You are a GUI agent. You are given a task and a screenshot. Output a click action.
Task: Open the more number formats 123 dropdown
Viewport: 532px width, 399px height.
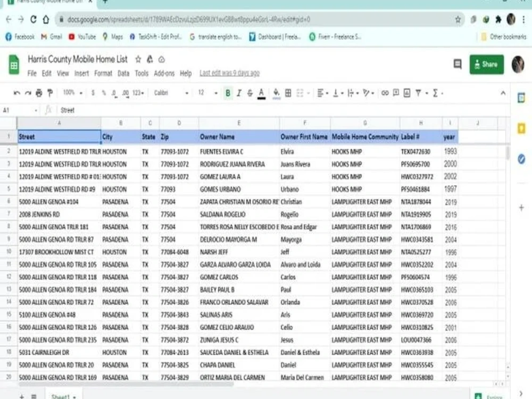click(x=138, y=93)
